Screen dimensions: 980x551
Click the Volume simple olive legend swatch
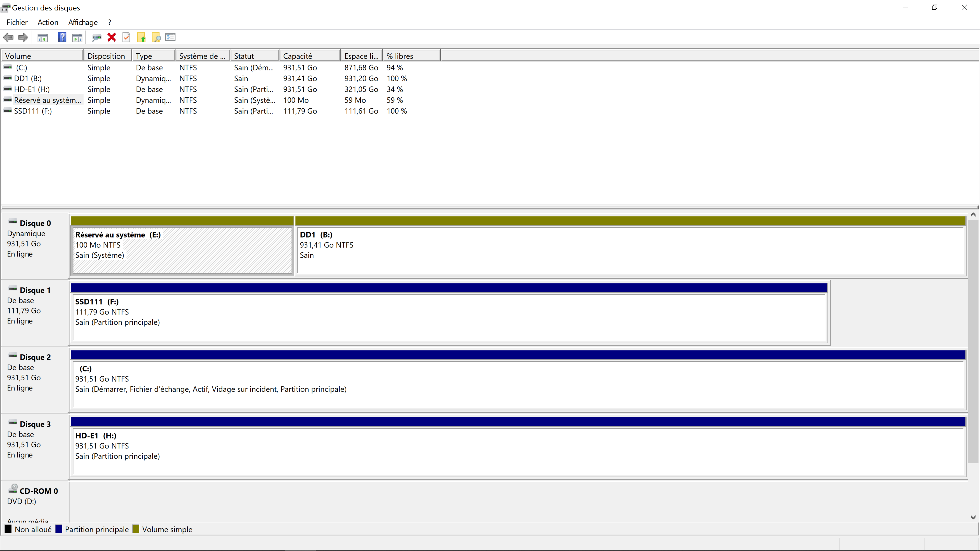coord(136,529)
